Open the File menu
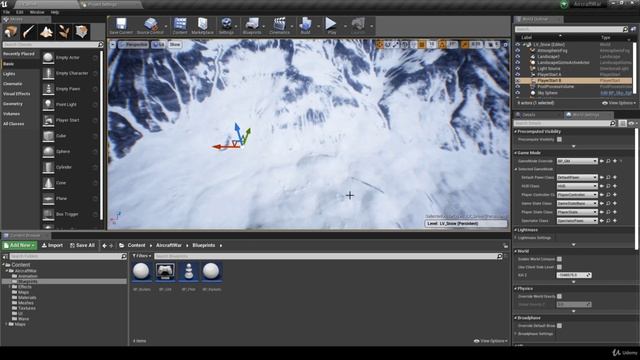640x360 pixels. pyautogui.click(x=7, y=12)
